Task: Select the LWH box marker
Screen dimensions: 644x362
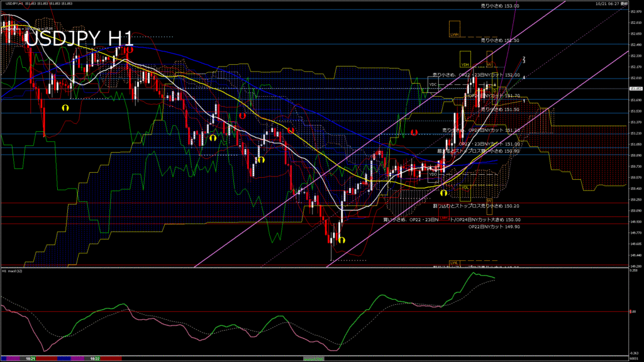Action: click(455, 29)
